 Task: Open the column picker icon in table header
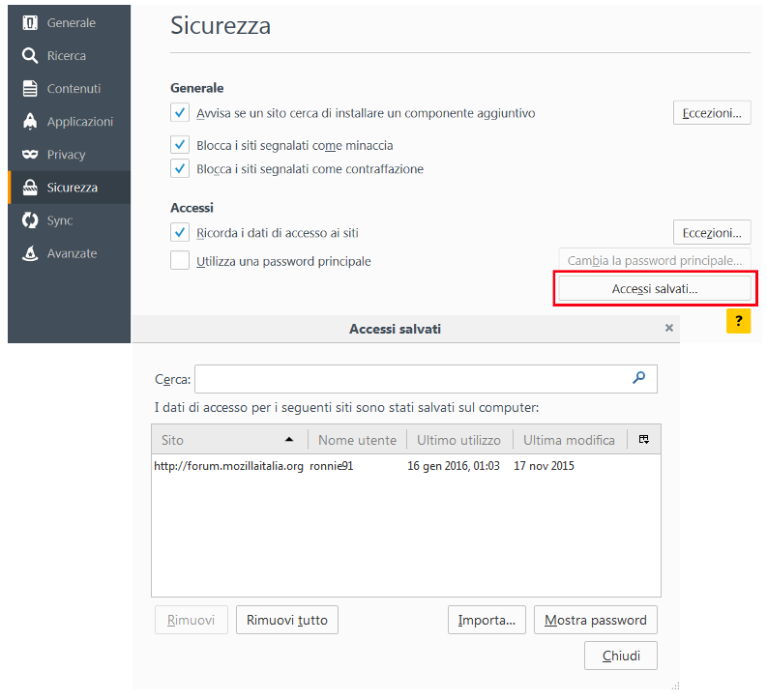[x=643, y=439]
